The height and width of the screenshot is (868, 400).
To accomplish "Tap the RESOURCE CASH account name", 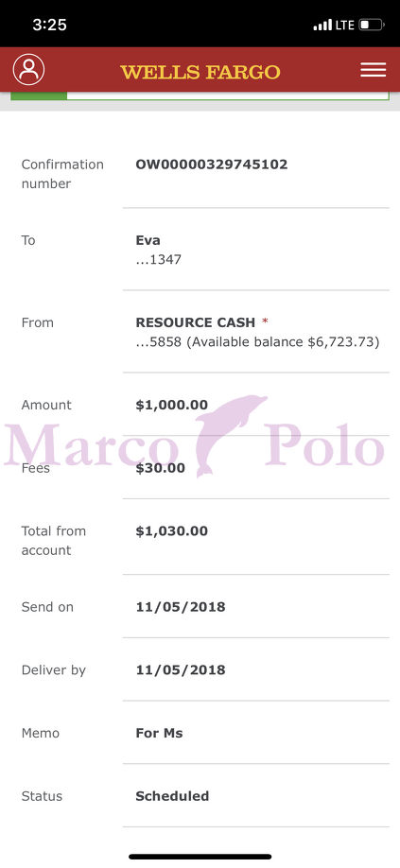I will coord(196,322).
